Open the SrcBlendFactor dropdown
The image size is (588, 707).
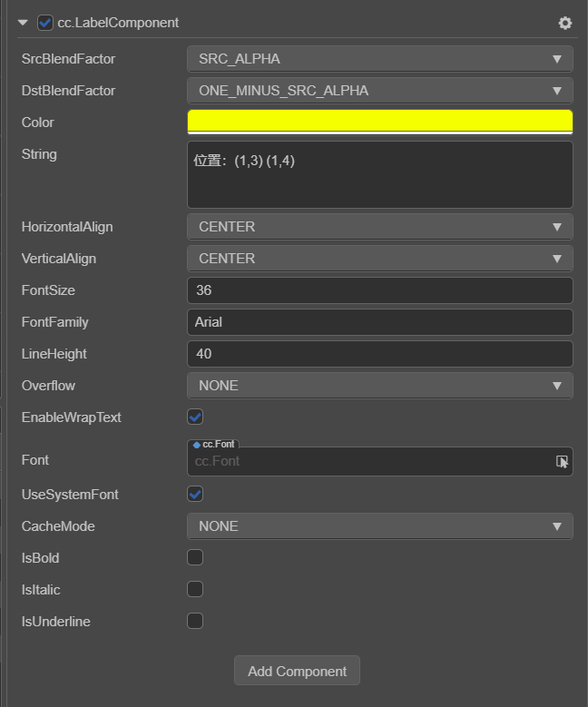click(379, 59)
